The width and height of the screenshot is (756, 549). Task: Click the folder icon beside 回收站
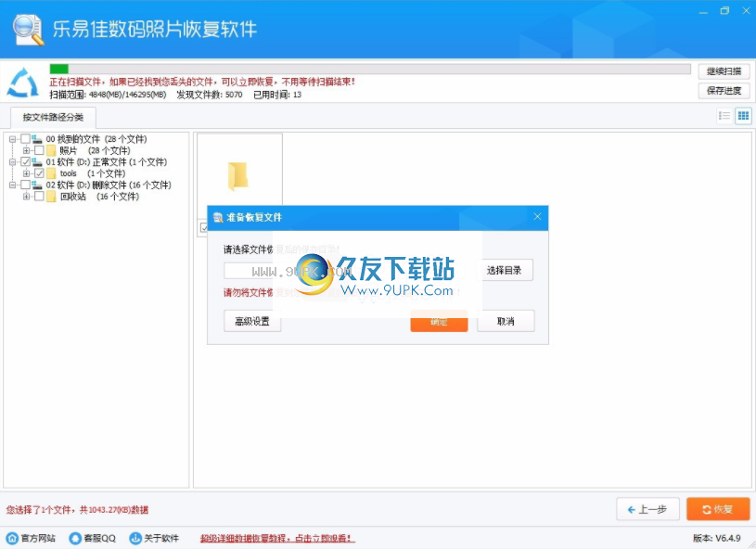51,197
